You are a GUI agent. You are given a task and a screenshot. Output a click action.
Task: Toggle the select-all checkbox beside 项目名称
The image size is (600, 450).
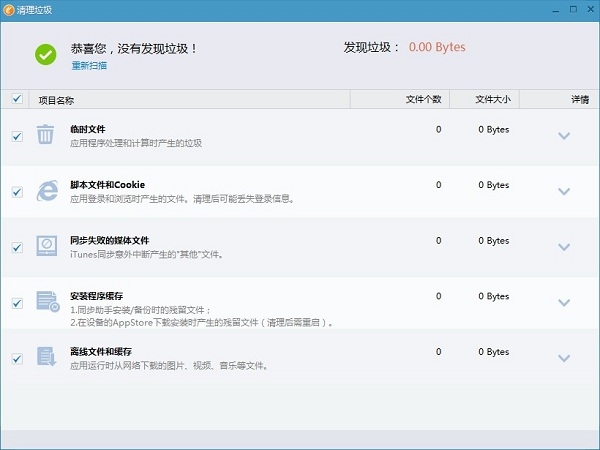17,99
